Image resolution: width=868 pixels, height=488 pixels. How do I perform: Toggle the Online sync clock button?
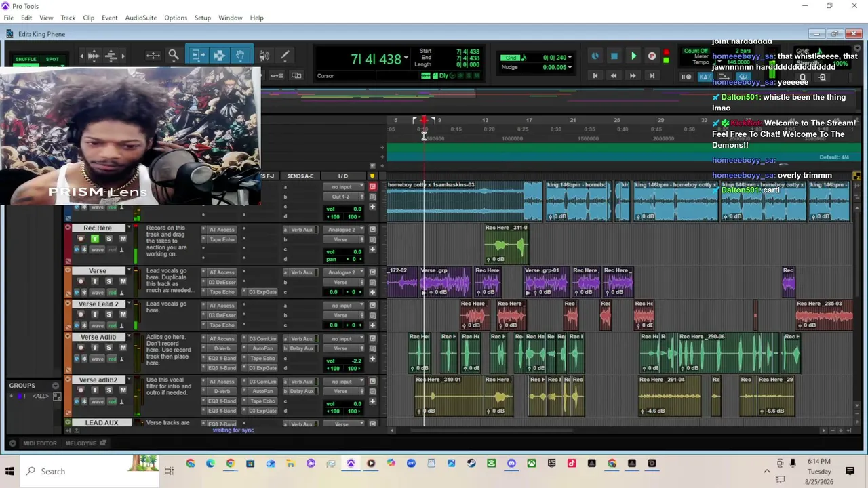click(595, 56)
